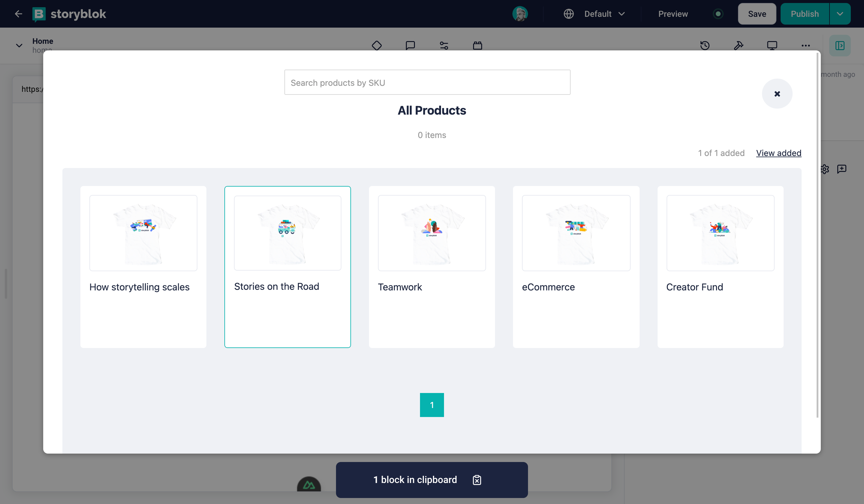Screen dimensions: 864x504
Task: Expand the Publish options arrow
Action: coord(840,14)
